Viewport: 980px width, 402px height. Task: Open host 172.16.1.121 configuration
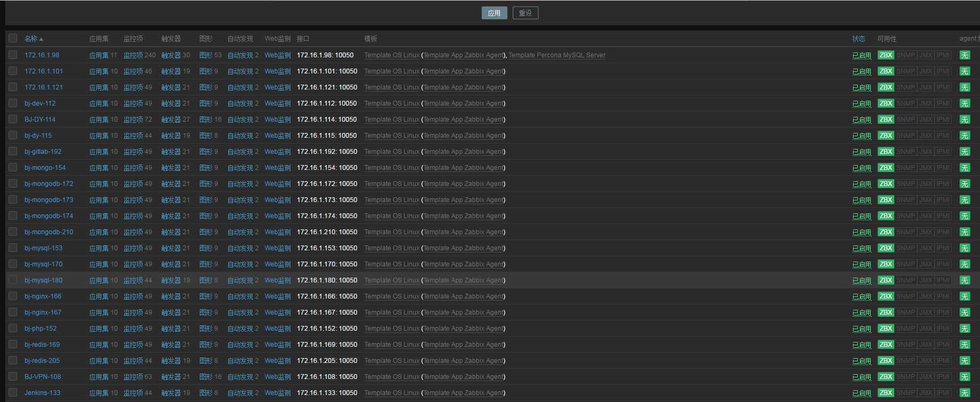click(x=43, y=87)
